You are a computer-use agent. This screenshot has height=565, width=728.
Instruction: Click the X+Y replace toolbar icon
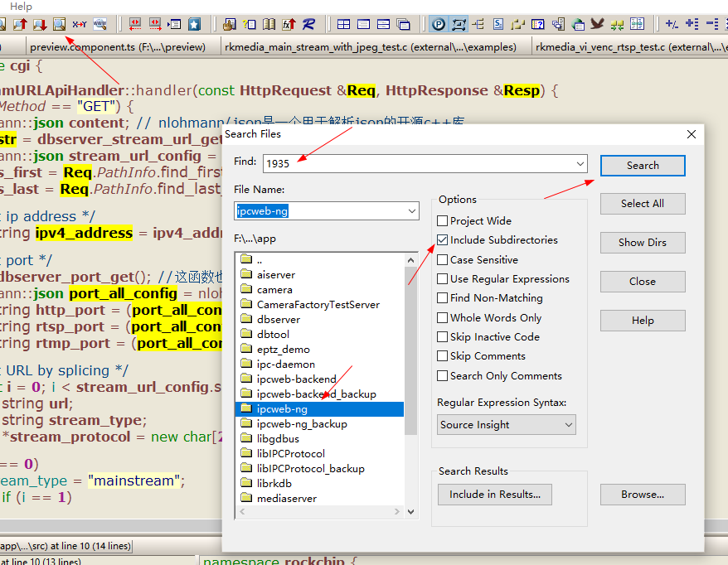click(x=79, y=24)
